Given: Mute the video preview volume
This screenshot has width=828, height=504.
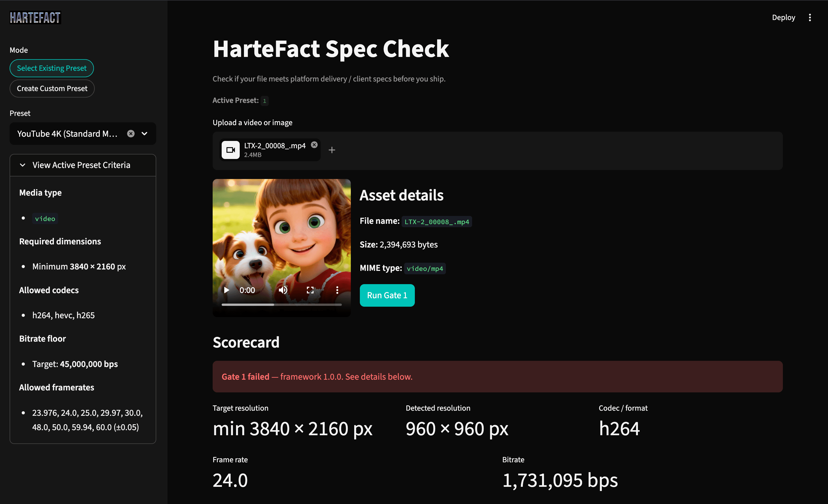Looking at the screenshot, I should tap(283, 290).
